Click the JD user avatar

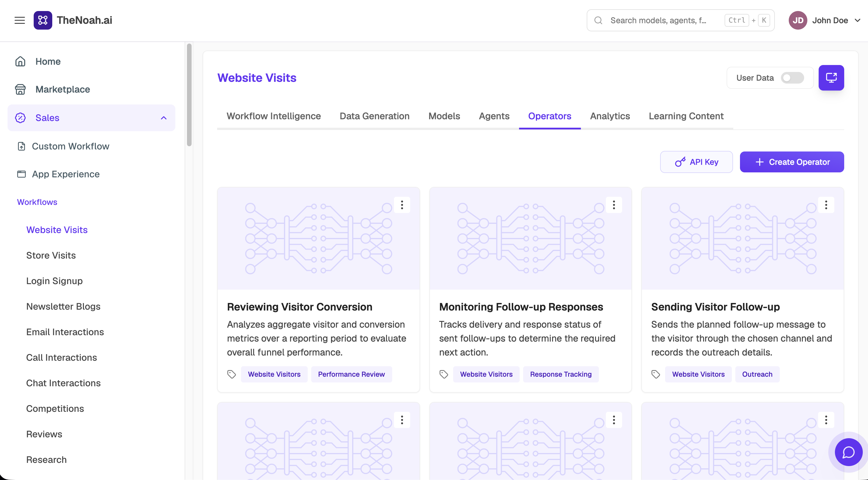click(797, 21)
